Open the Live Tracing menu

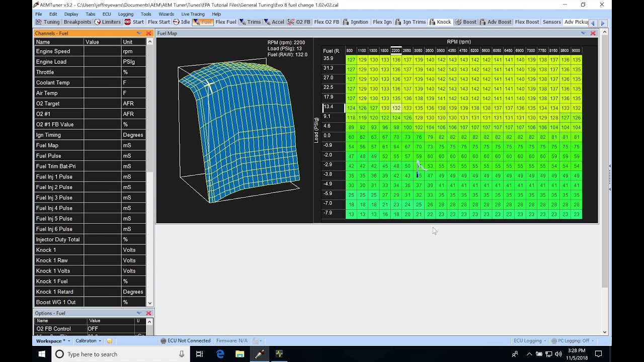[193, 14]
